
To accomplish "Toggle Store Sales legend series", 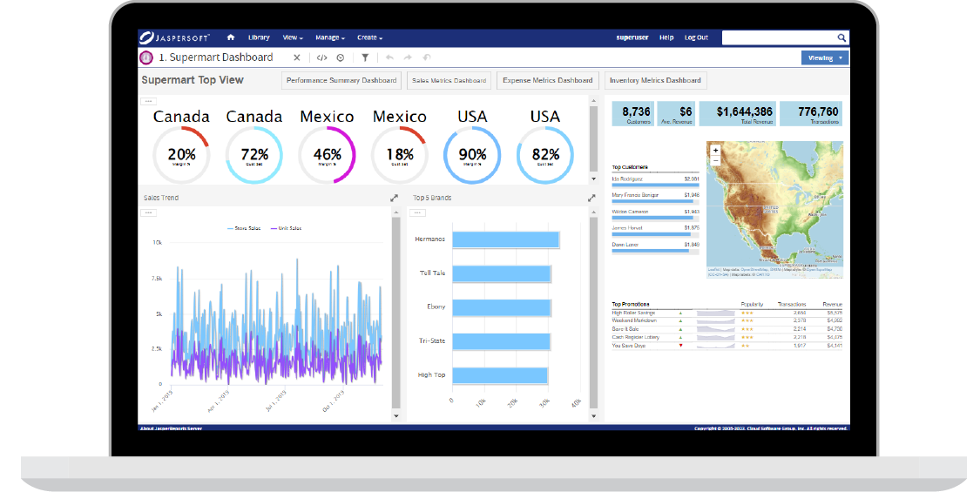I will coord(244,229).
